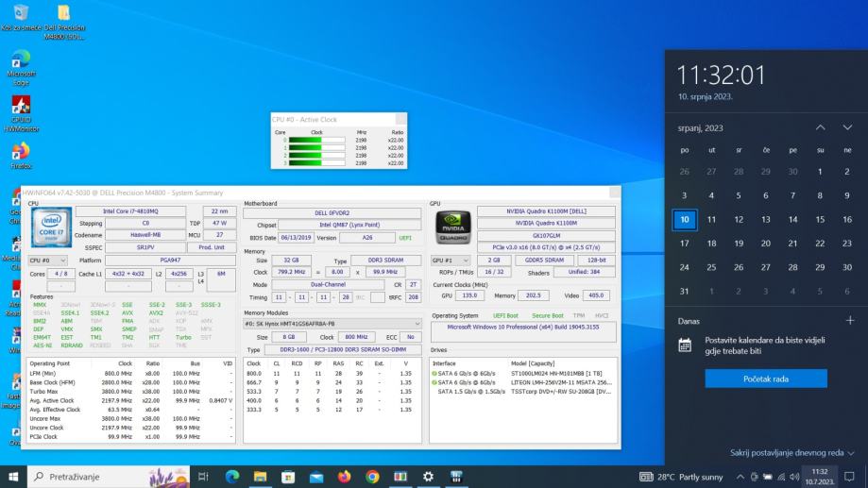Image resolution: width=868 pixels, height=488 pixels.
Task: Advance calendar to the next month
Action: coord(847,127)
